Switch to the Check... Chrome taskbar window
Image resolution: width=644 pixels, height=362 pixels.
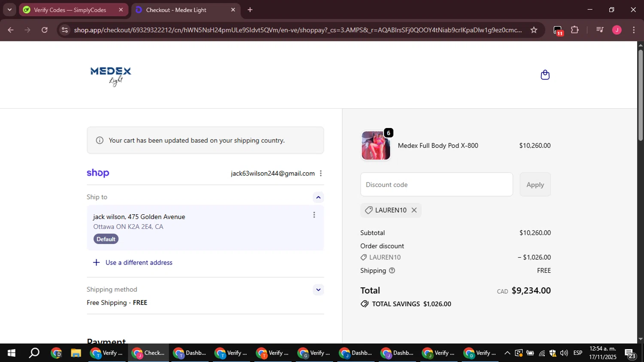(x=149, y=353)
